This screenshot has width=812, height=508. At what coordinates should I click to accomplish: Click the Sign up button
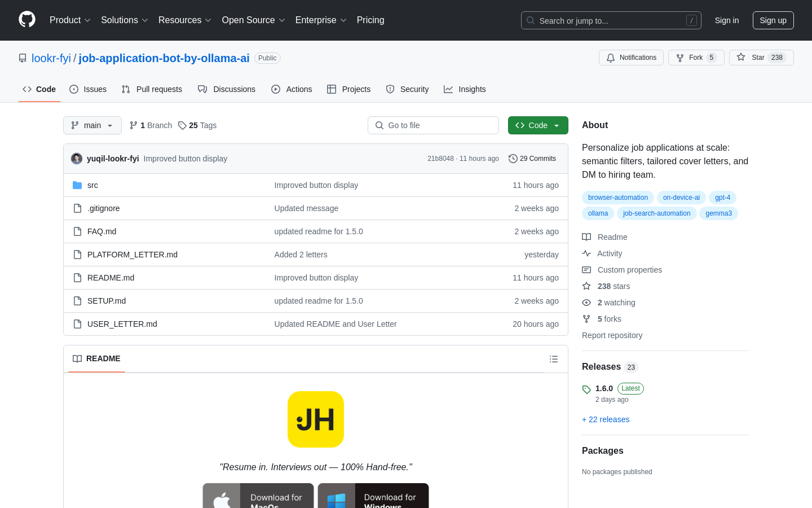pos(773,20)
